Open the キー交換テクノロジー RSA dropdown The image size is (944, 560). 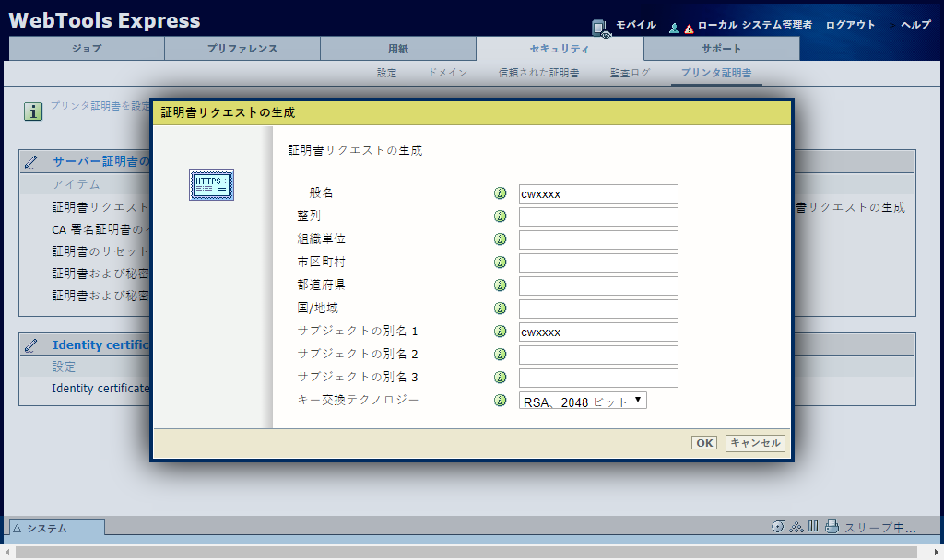583,401
